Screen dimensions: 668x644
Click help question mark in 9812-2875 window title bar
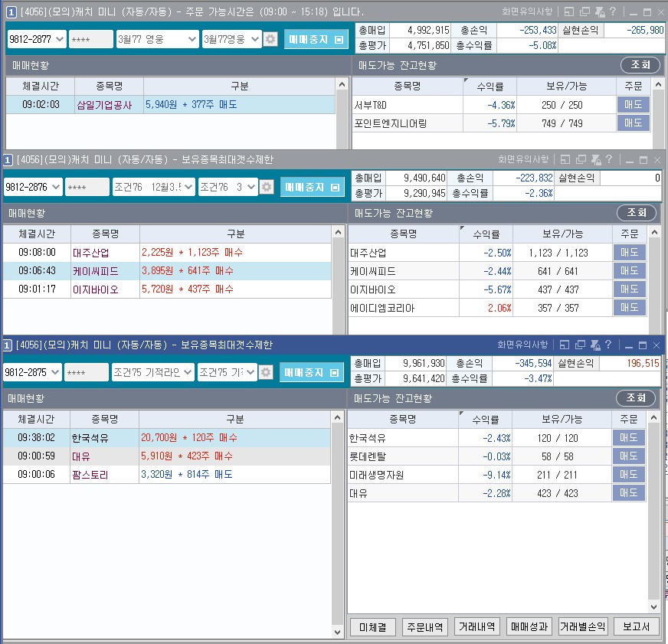coord(608,345)
